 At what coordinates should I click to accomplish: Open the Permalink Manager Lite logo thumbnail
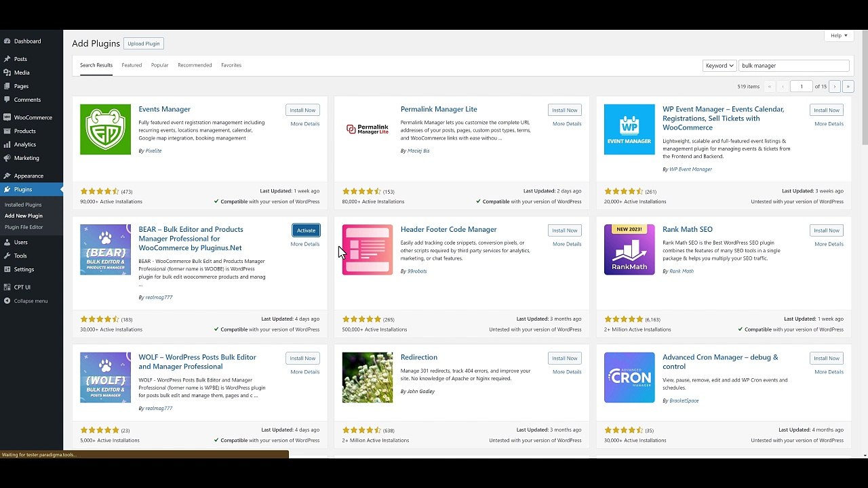[x=368, y=129]
